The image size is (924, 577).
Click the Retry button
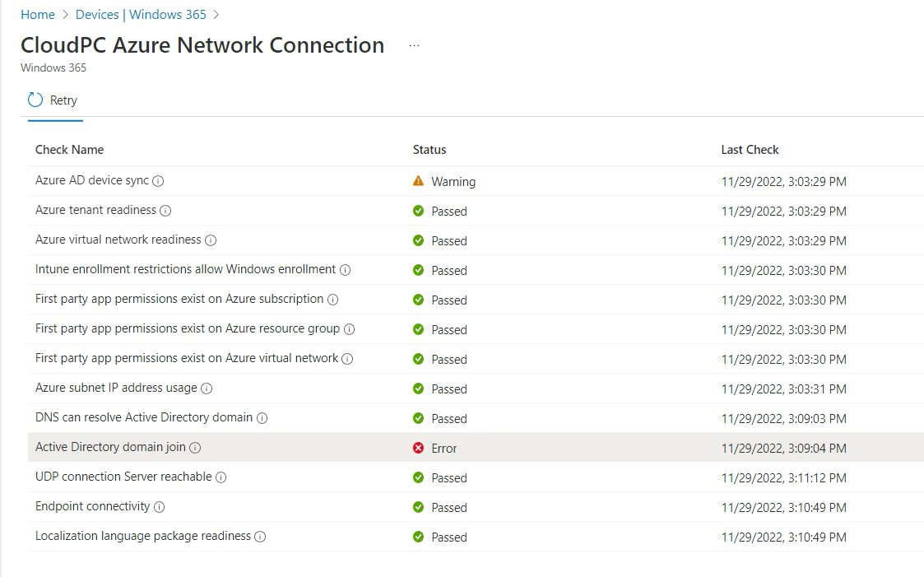[x=54, y=100]
